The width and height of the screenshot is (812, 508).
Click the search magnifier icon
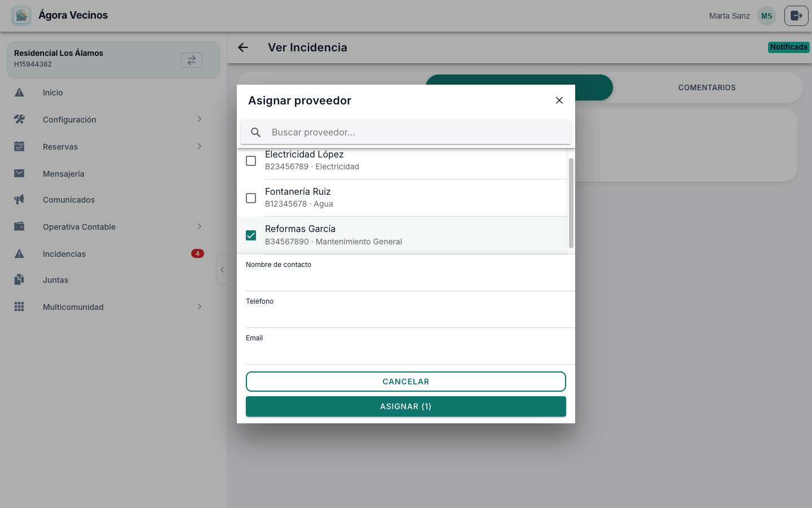[255, 132]
